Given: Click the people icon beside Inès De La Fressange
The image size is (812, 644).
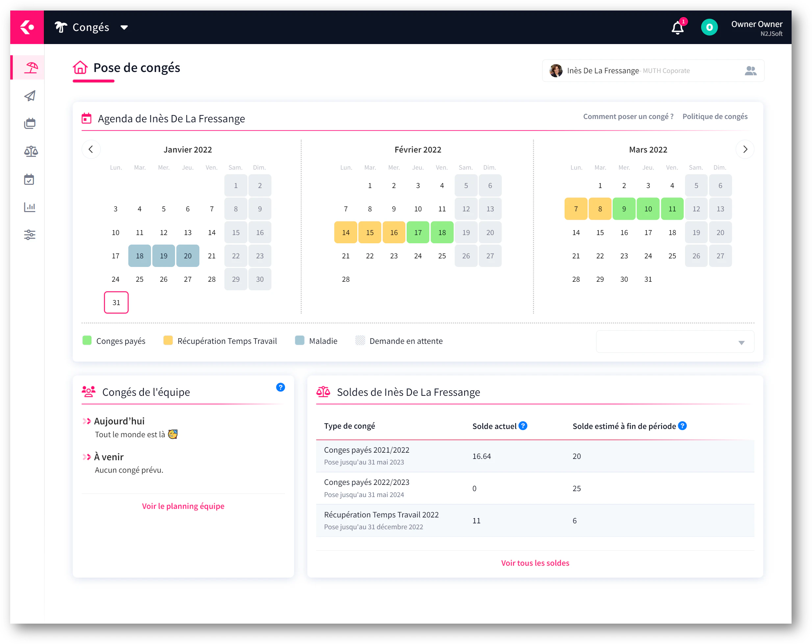Looking at the screenshot, I should click(x=750, y=70).
